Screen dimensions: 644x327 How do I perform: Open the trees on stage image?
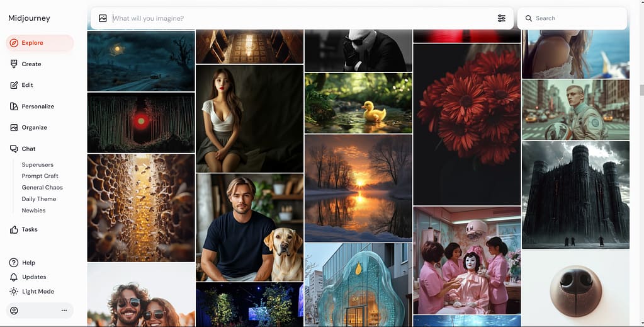(249, 305)
